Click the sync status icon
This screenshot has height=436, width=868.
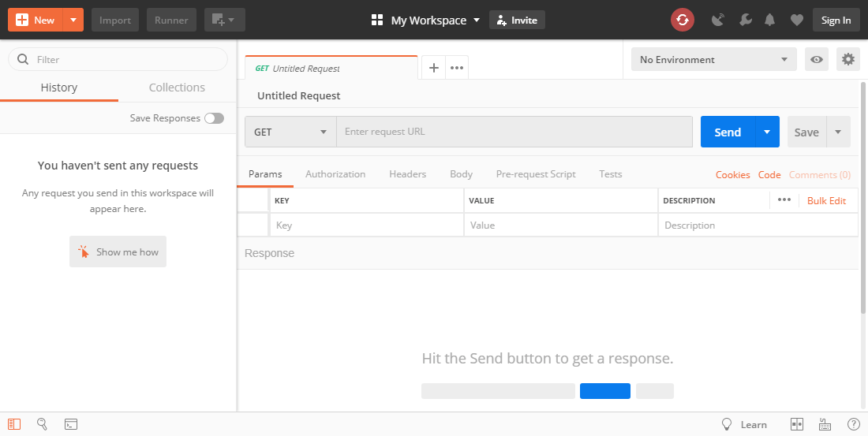683,20
